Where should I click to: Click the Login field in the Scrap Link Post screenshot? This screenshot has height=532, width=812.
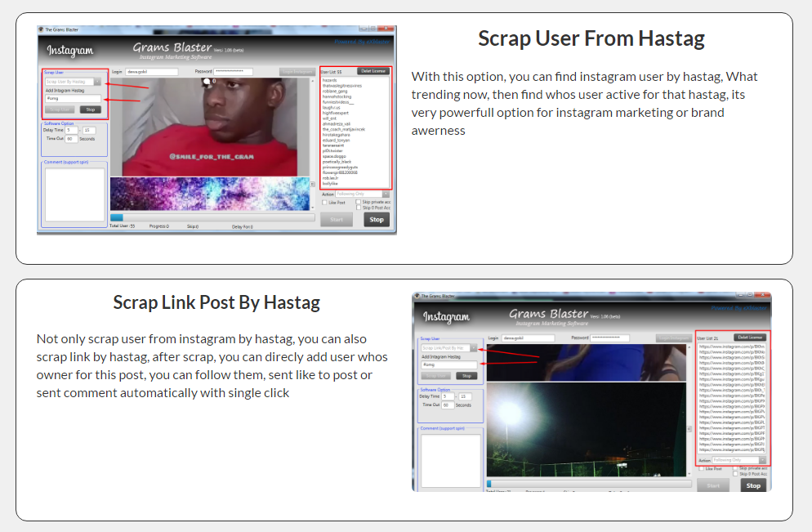[528, 338]
